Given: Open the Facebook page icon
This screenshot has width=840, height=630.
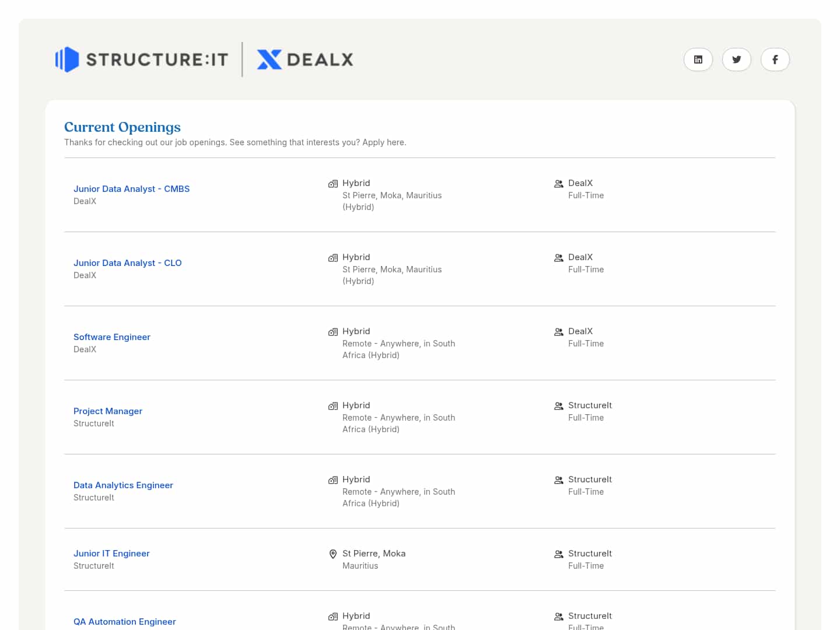Looking at the screenshot, I should (775, 60).
